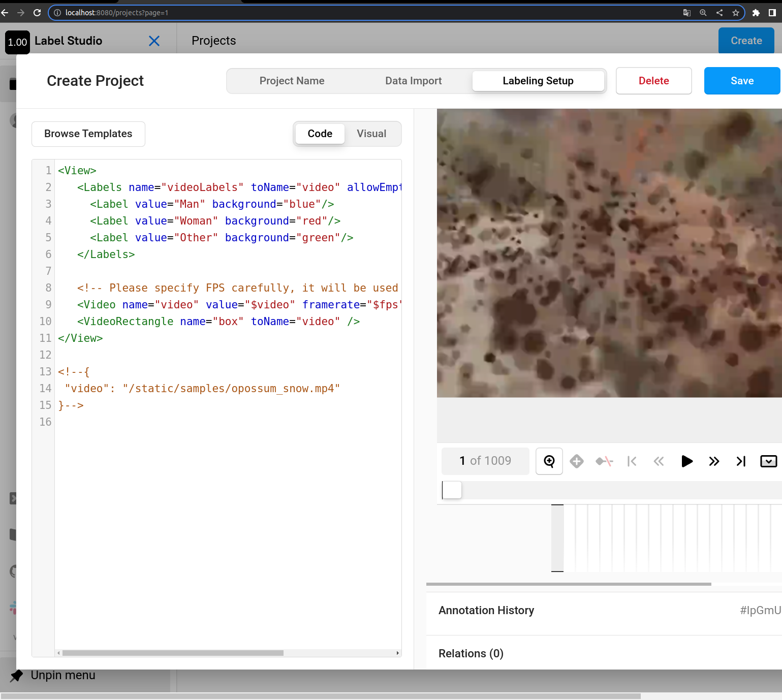Play the opossum snow video
This screenshot has height=700, width=782.
click(x=686, y=461)
